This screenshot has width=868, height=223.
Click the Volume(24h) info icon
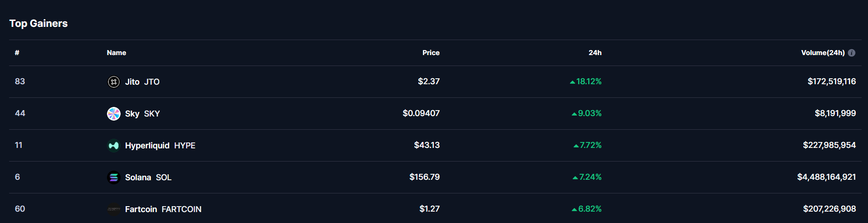coord(852,53)
